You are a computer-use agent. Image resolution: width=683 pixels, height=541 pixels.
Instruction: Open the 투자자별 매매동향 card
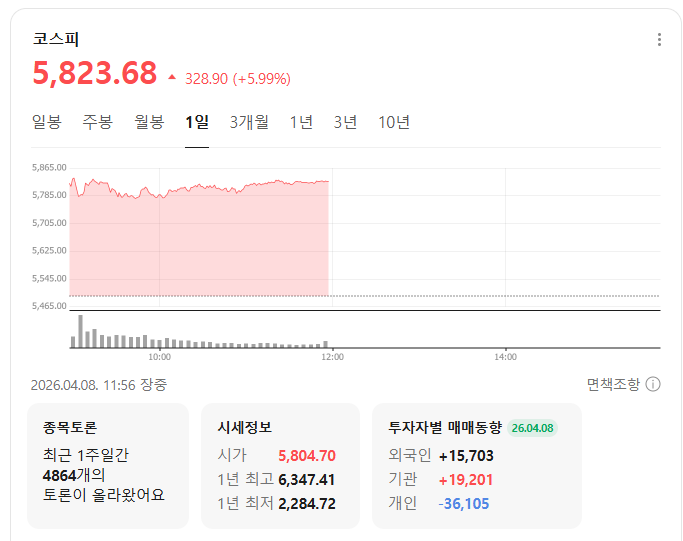[x=476, y=465]
